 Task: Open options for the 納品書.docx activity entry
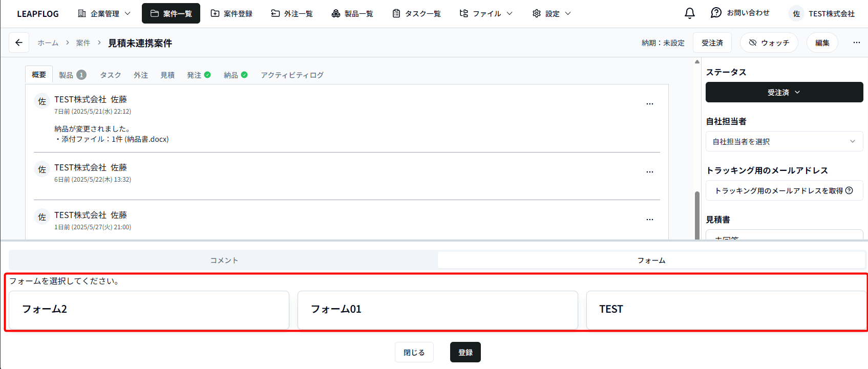tap(649, 104)
